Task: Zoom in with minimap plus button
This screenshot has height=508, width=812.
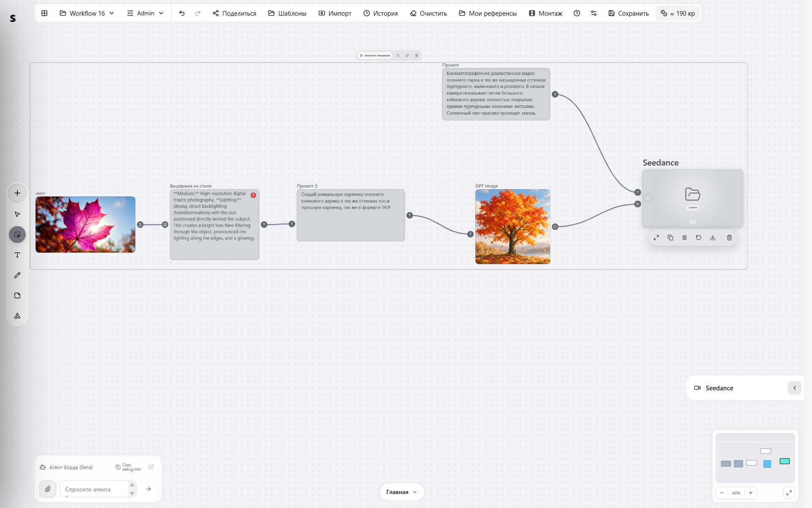Action: tap(751, 493)
